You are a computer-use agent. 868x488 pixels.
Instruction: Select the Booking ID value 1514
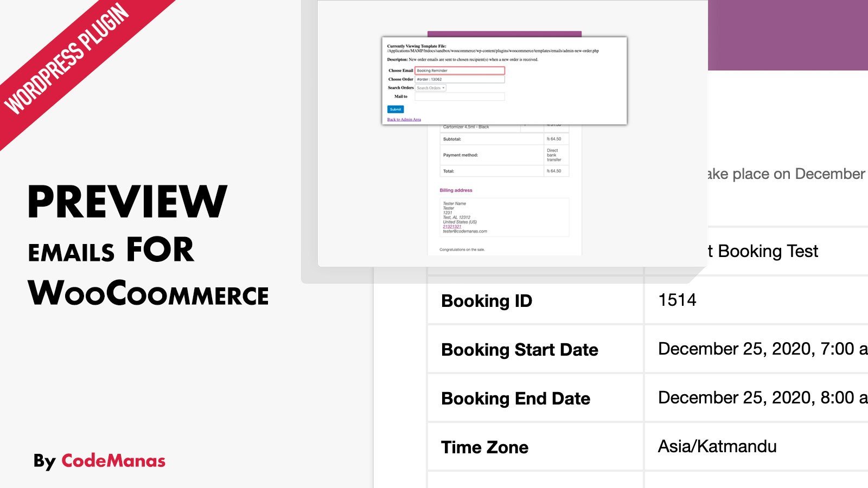pos(677,300)
